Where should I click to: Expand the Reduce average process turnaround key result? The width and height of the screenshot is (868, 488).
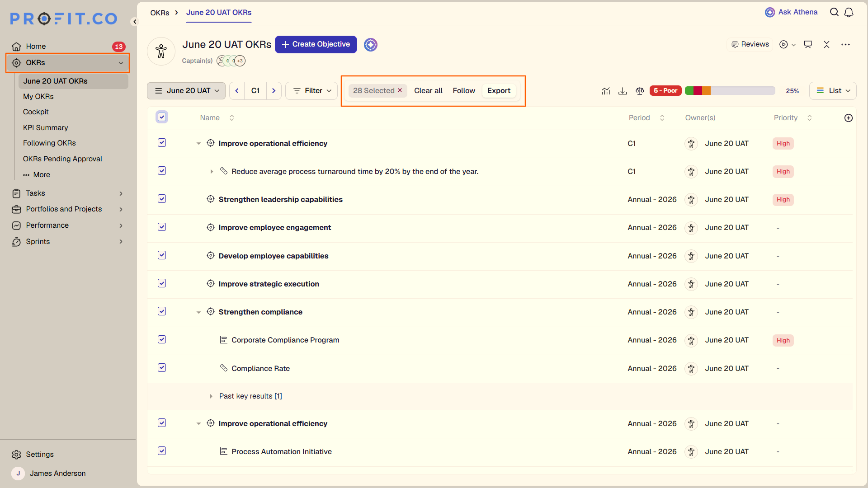212,172
